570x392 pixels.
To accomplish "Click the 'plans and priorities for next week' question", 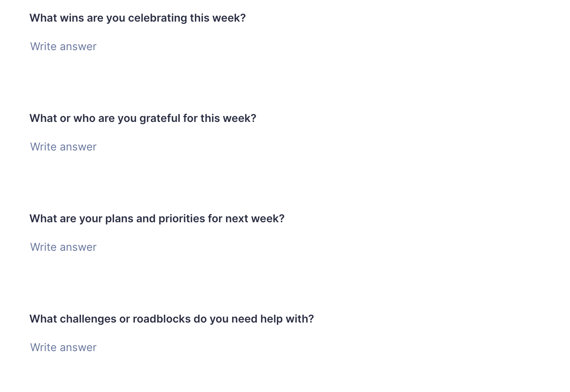I will [157, 219].
